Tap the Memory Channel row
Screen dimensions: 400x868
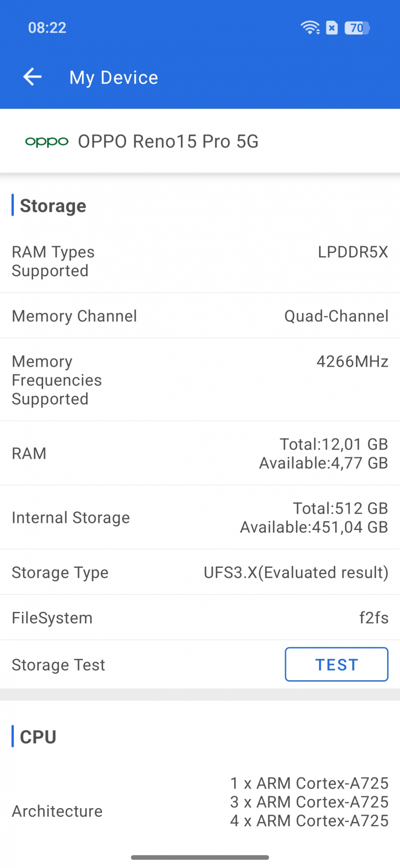click(200, 316)
